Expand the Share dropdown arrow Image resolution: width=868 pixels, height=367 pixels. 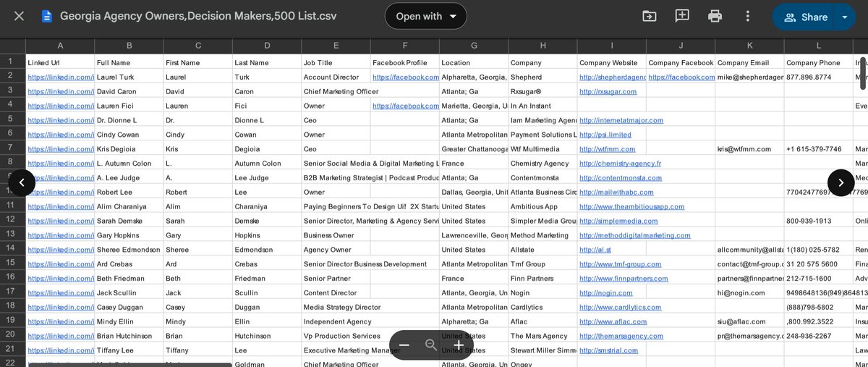[845, 17]
